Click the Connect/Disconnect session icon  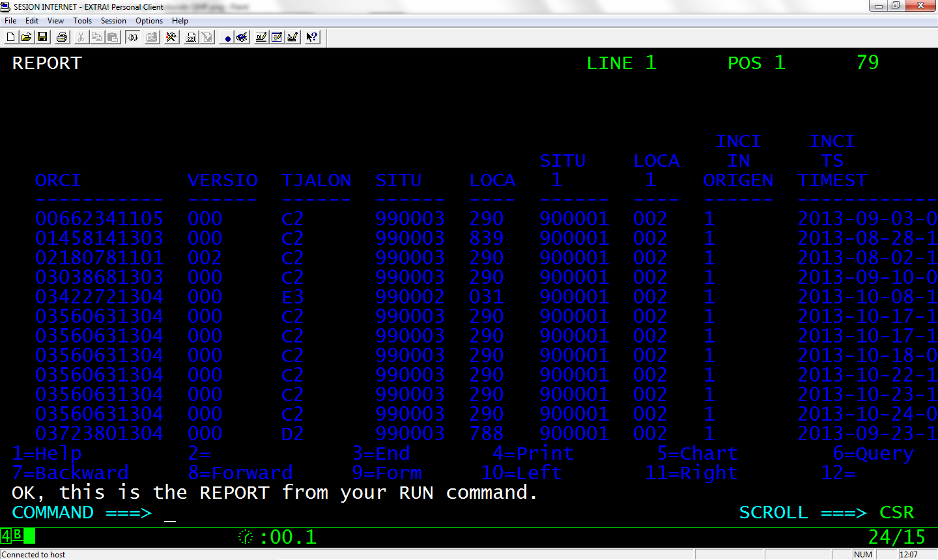click(133, 37)
